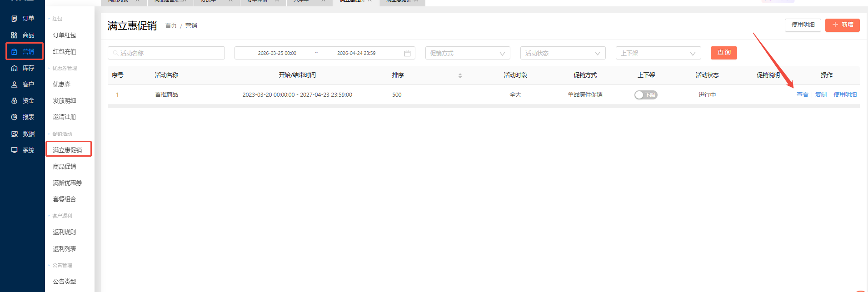The width and height of the screenshot is (868, 292).
Task: Click the sort arrows beside 排序 column
Action: 460,76
